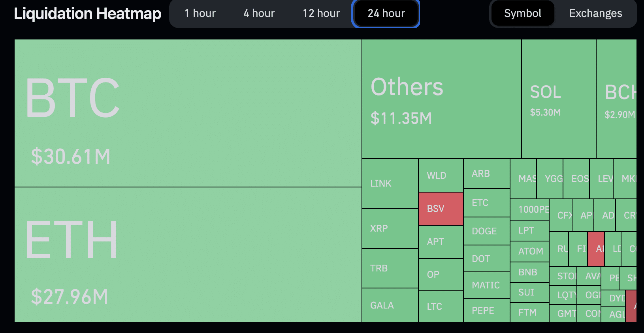Toggle heatmap view to Symbol
Image resolution: width=644 pixels, height=333 pixels.
pyautogui.click(x=522, y=13)
